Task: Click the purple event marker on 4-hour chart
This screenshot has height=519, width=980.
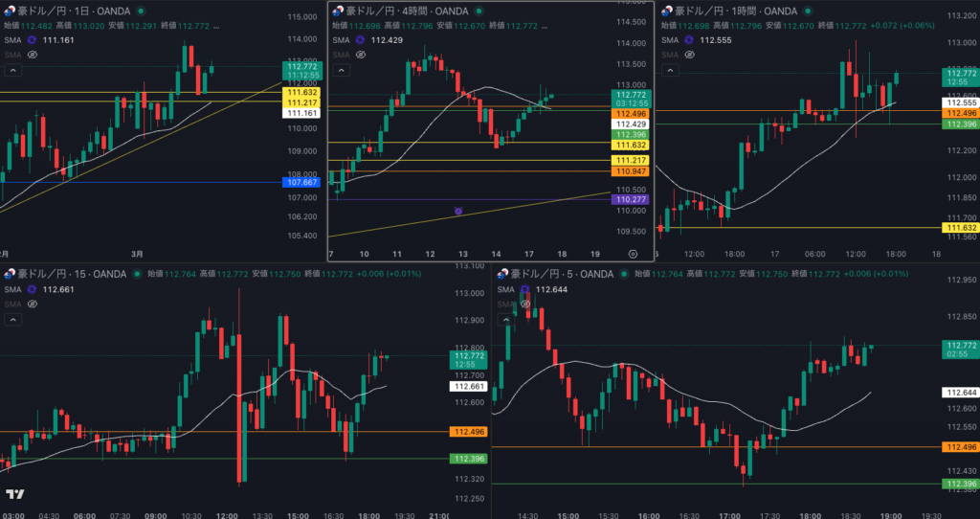Action: pos(458,210)
